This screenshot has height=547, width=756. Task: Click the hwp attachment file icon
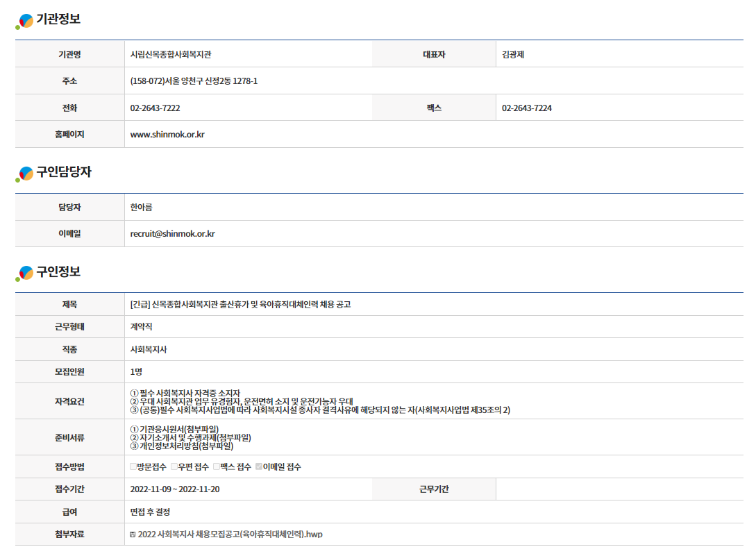(x=133, y=535)
